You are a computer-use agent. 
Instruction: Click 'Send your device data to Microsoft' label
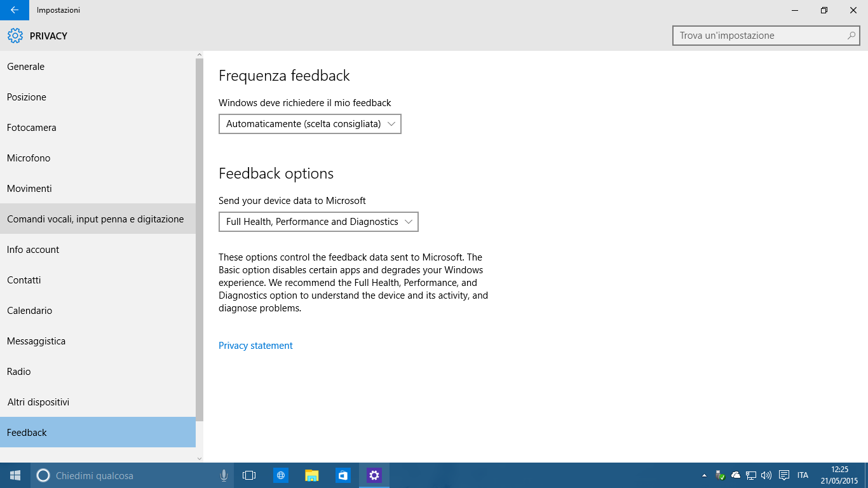[292, 201]
